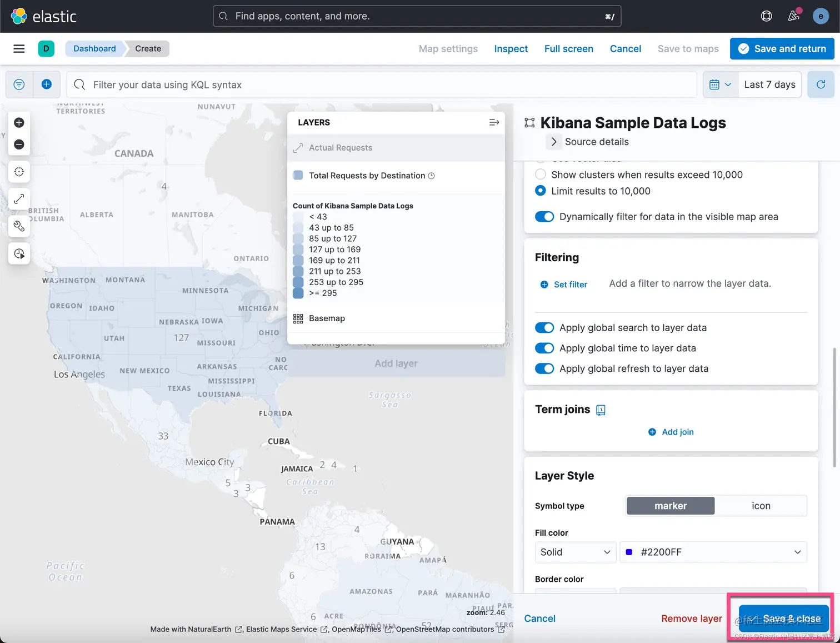Screen dimensions: 840x643
Task: Click the blue fill color swatch
Action: 629,552
